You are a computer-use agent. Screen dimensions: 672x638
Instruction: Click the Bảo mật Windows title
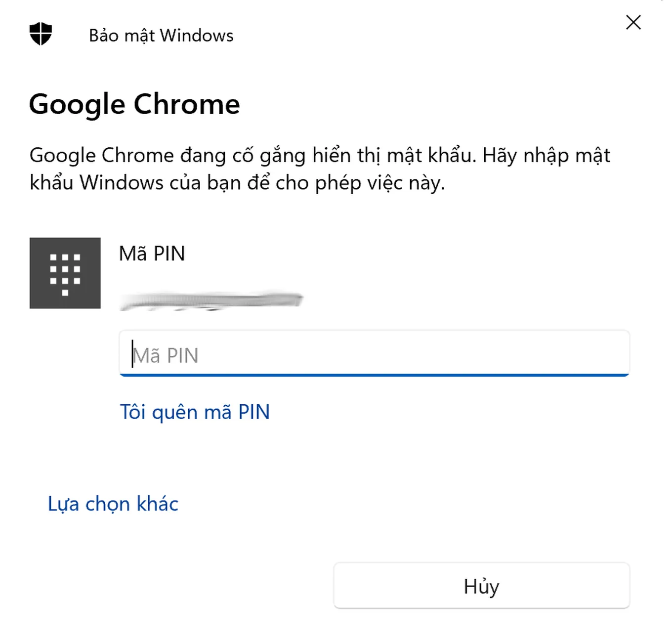click(161, 35)
